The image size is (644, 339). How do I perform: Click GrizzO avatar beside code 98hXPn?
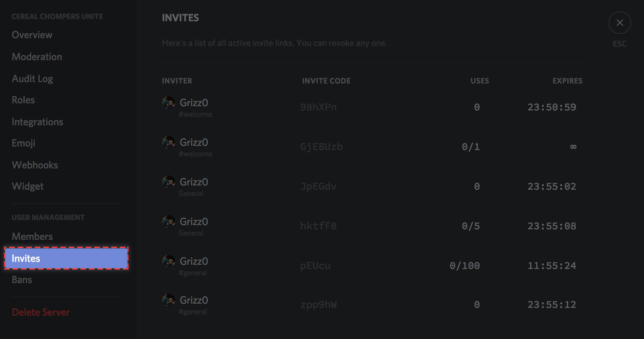169,103
